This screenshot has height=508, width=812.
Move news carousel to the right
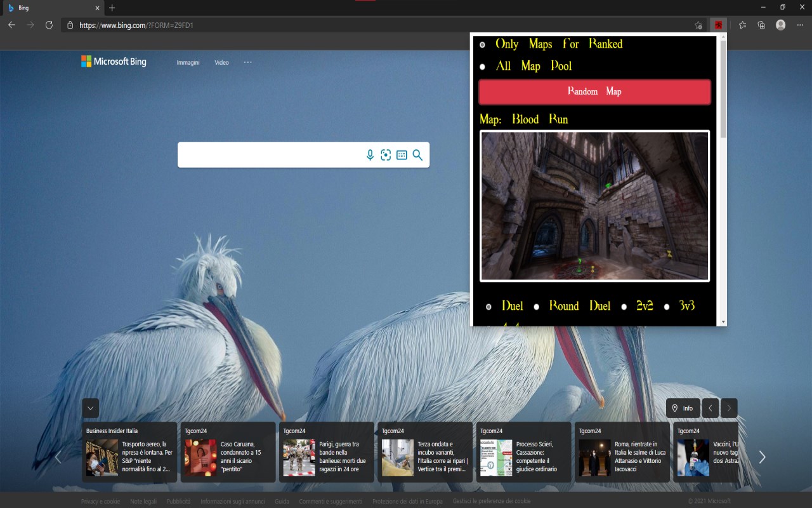(x=762, y=457)
